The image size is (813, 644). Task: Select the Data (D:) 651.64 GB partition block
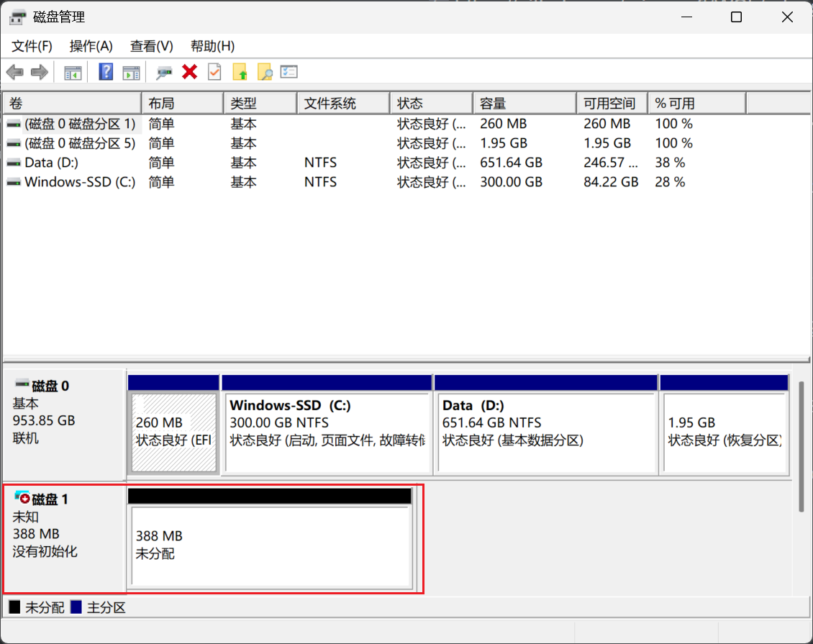pos(545,432)
